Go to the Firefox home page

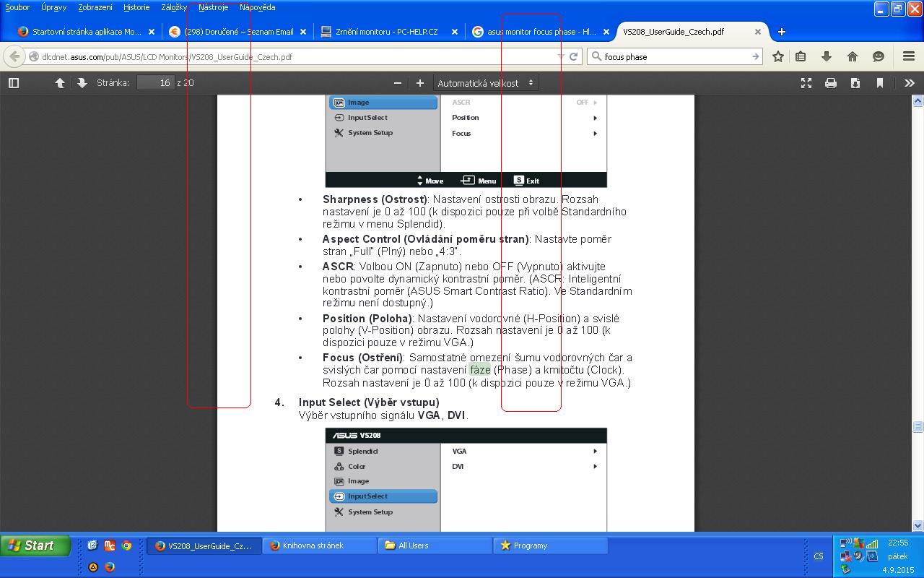tap(853, 56)
